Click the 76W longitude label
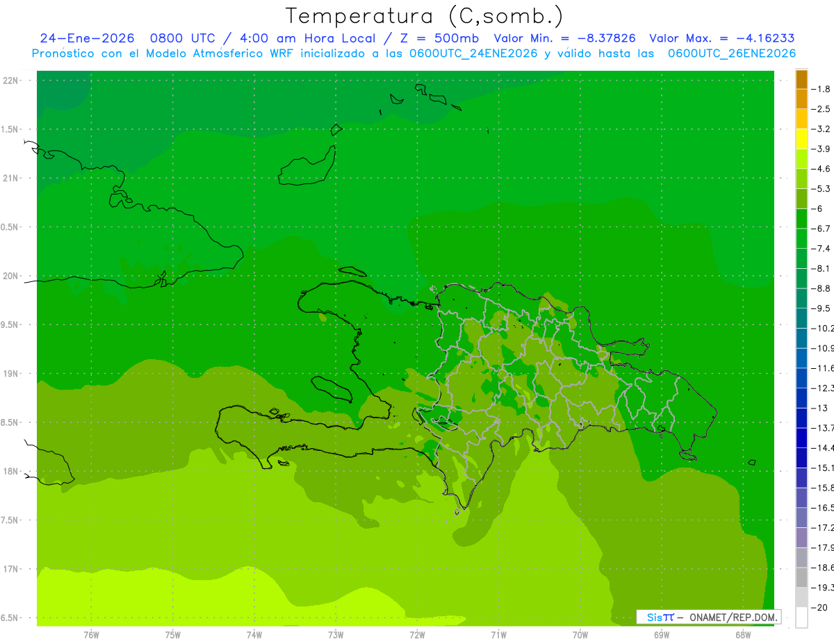834x644 pixels. [x=91, y=635]
